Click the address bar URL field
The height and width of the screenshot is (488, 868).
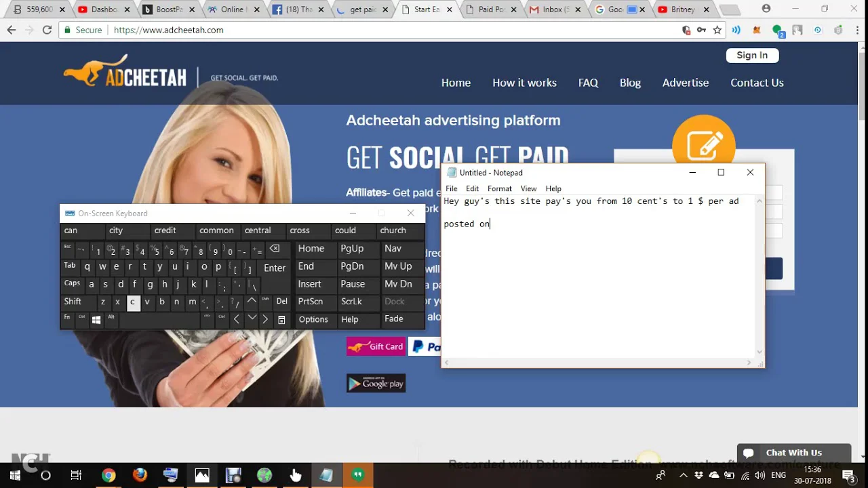tap(393, 30)
